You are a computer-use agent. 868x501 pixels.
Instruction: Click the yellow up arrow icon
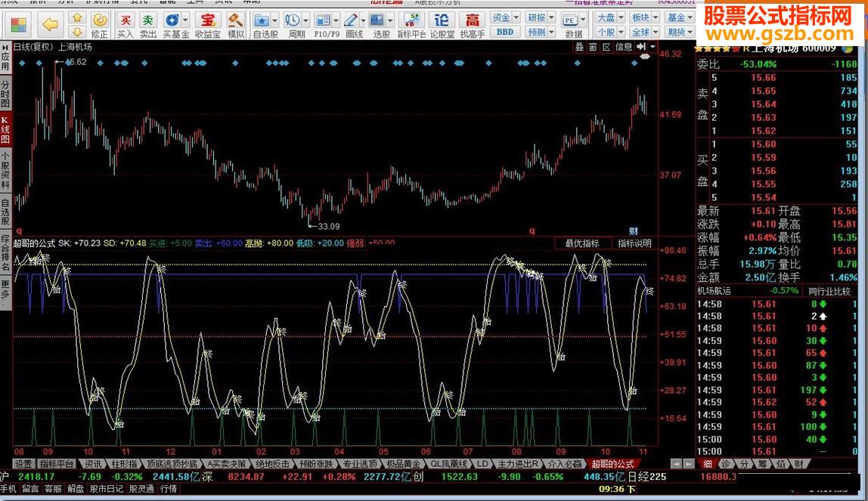[77, 18]
